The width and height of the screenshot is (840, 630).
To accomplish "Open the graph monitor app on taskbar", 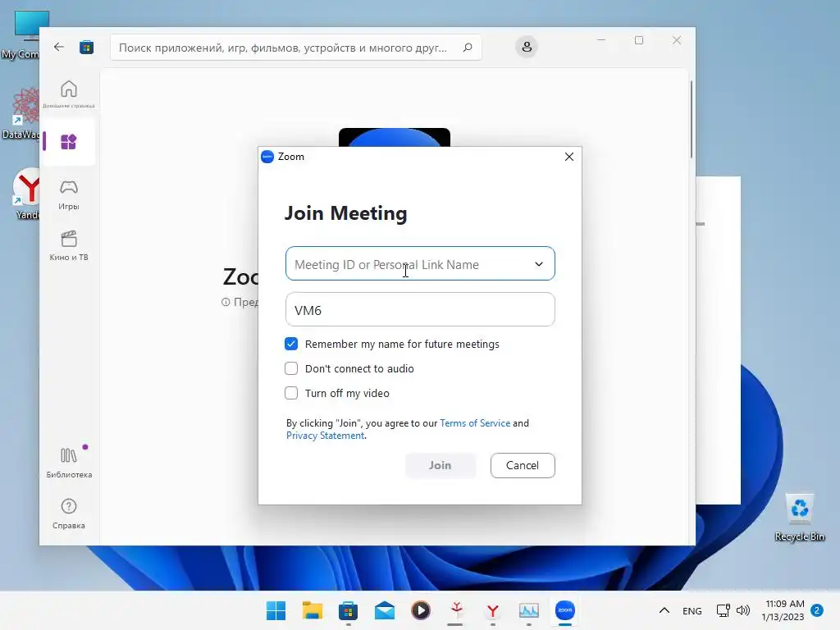I will pyautogui.click(x=529, y=610).
